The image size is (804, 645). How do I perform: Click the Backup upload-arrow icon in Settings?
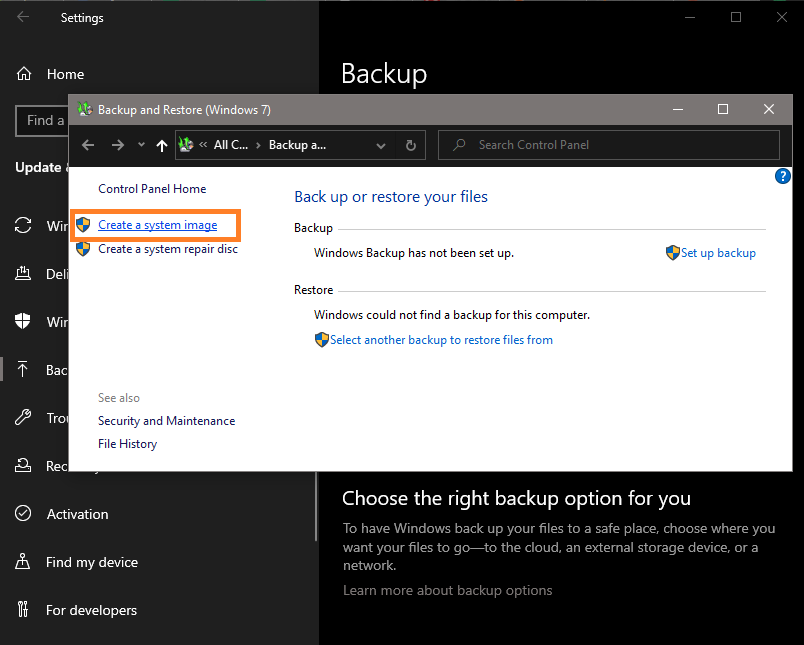click(x=23, y=369)
